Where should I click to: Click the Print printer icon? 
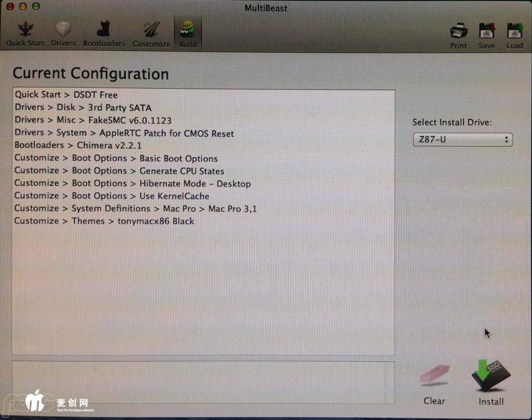tap(458, 32)
